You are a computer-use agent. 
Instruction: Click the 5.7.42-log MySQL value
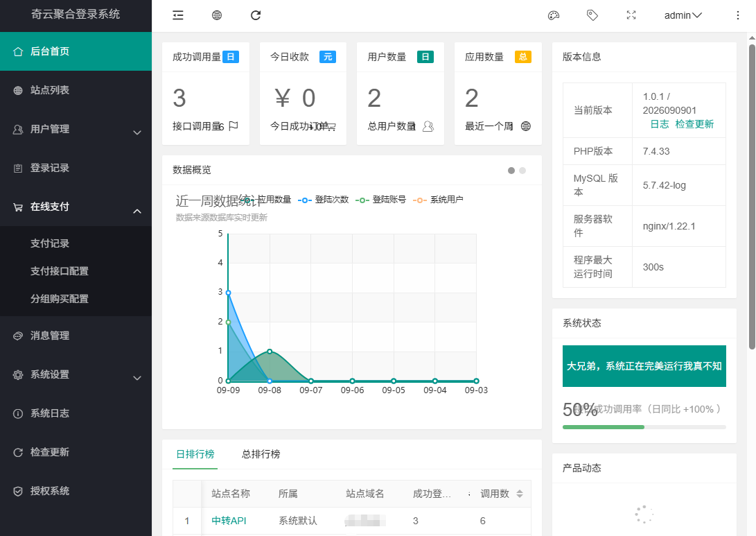(664, 185)
